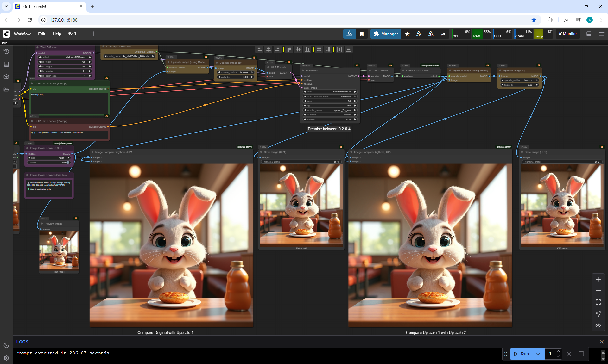Toggle the bottom panel button
The width and height of the screenshot is (608, 364).
click(x=589, y=34)
